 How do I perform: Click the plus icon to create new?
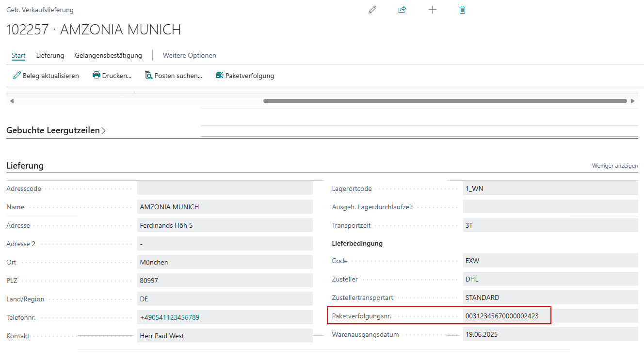[433, 10]
